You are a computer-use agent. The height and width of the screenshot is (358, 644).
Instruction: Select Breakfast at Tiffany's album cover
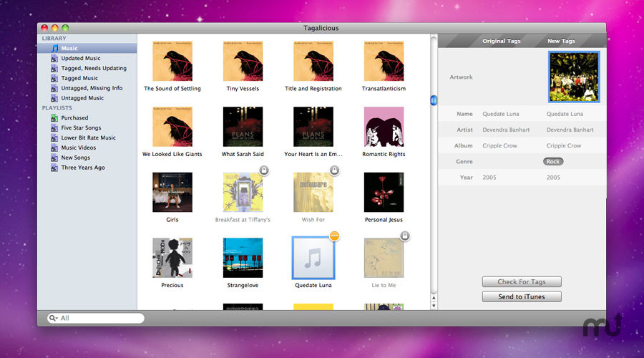[x=243, y=193]
